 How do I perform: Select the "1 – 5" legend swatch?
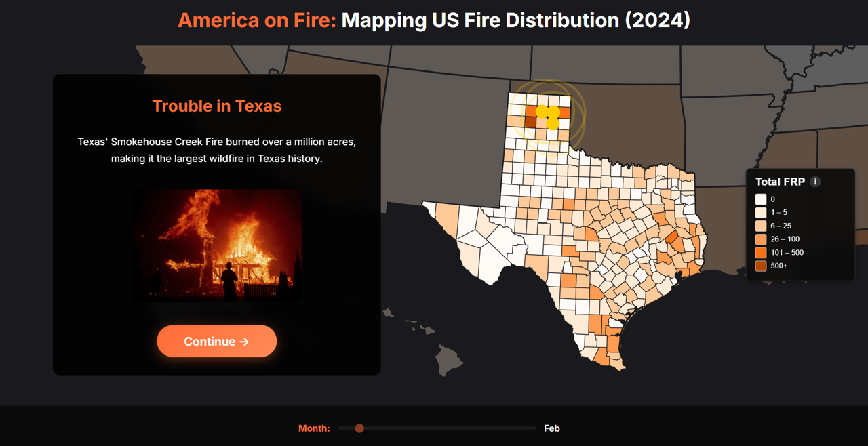tap(762, 212)
